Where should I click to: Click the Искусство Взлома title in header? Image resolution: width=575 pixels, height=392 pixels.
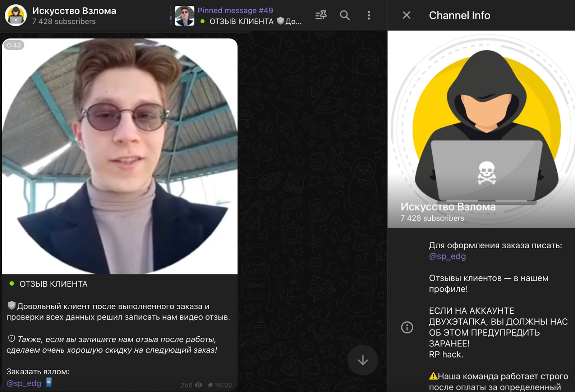(74, 11)
